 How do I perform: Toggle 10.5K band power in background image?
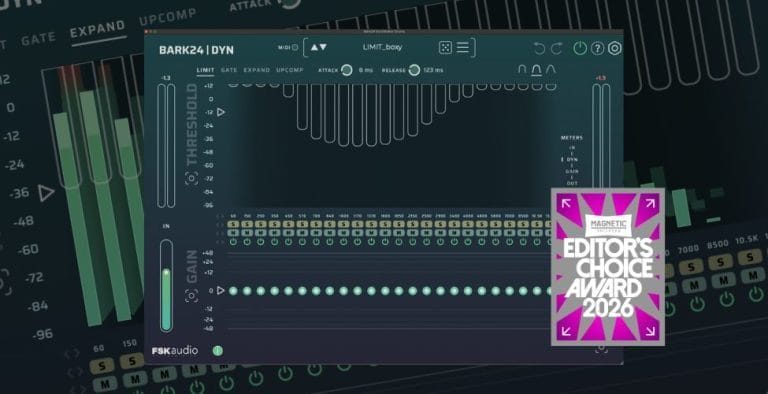click(x=756, y=294)
